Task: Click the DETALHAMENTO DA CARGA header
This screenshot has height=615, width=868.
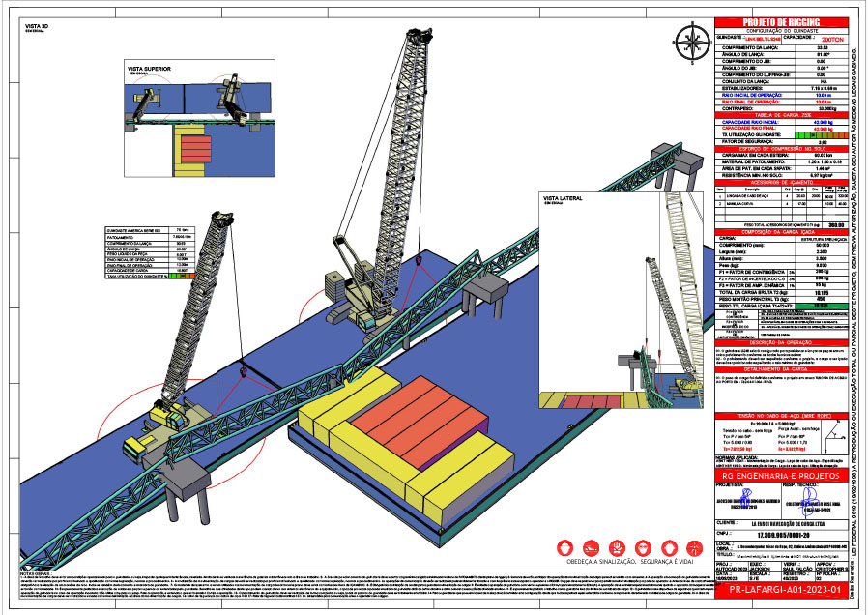Action: pyautogui.click(x=781, y=368)
